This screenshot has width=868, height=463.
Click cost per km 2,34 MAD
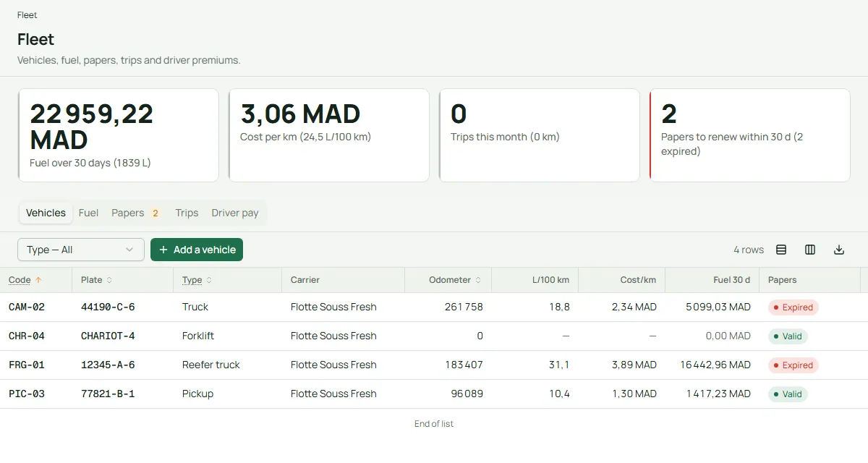click(x=634, y=307)
